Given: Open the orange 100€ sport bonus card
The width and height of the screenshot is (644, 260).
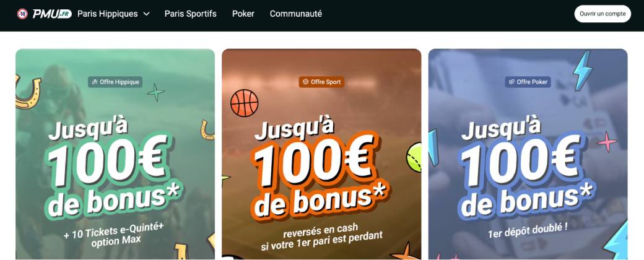Looking at the screenshot, I should pos(321,154).
